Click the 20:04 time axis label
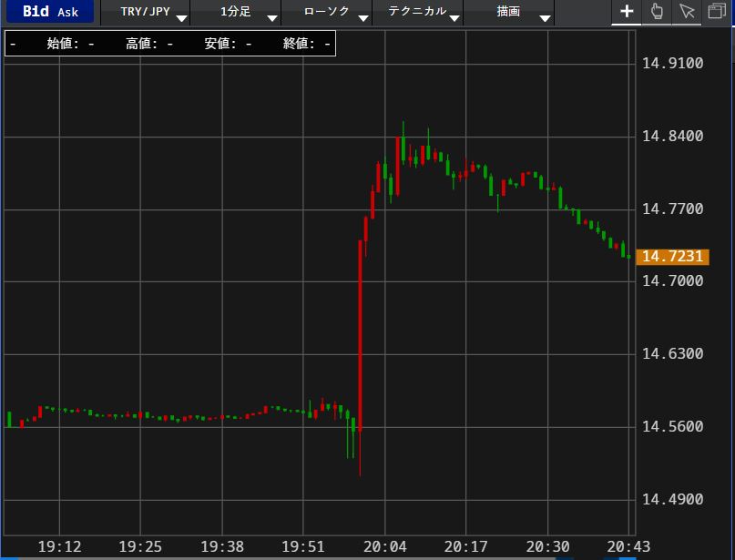 [x=385, y=547]
